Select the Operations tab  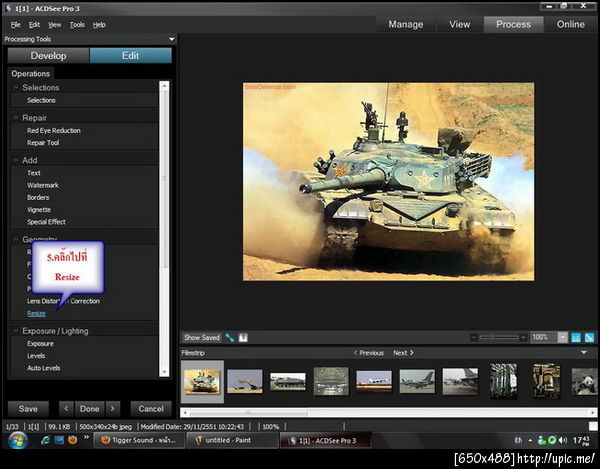coord(31,73)
